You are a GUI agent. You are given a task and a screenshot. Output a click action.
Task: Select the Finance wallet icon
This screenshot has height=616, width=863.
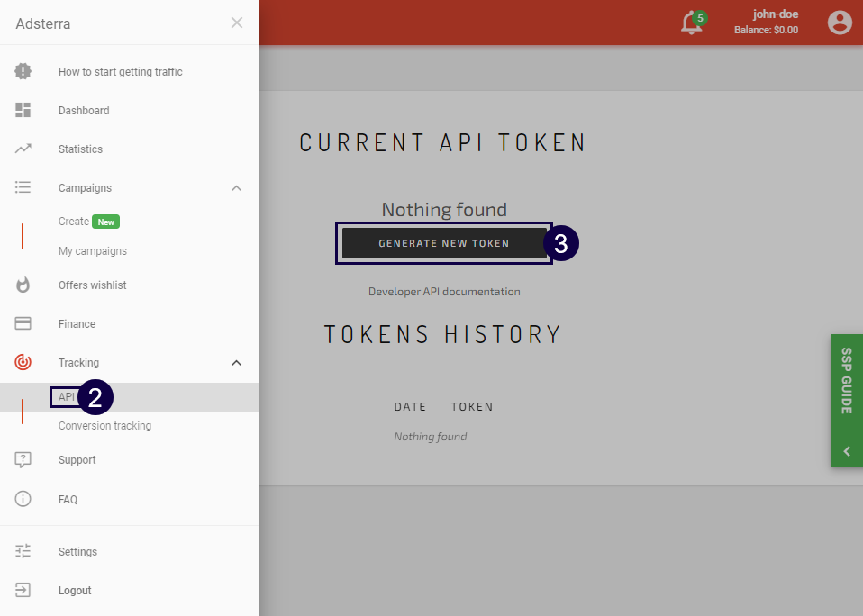point(23,323)
